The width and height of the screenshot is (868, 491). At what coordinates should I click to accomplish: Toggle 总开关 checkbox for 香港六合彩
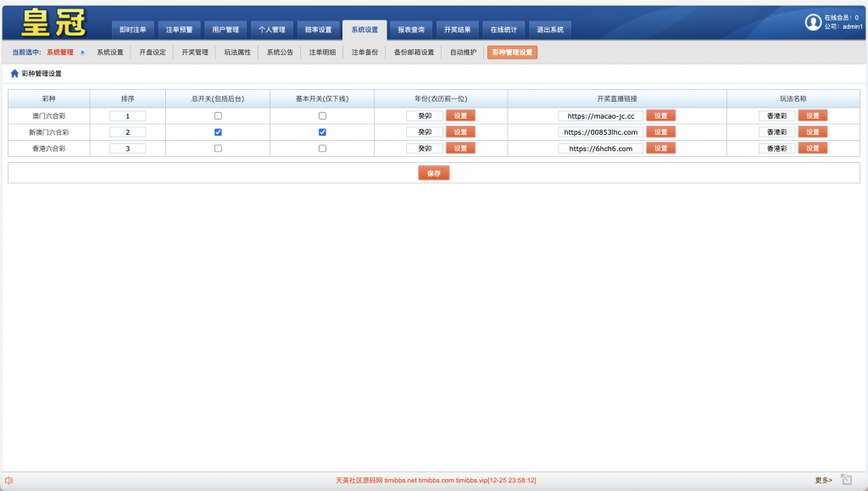point(218,148)
